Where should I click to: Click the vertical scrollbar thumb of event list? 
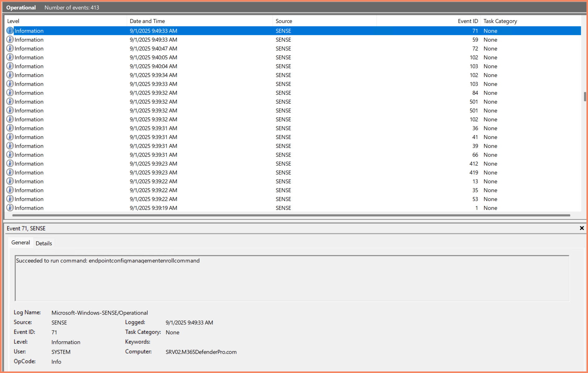pos(585,97)
